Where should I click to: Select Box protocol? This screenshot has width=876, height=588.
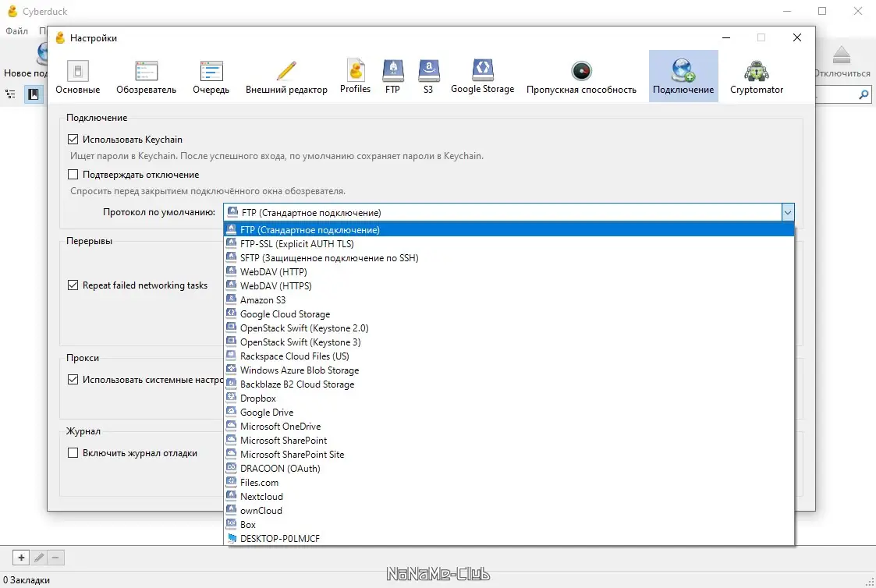509,524
